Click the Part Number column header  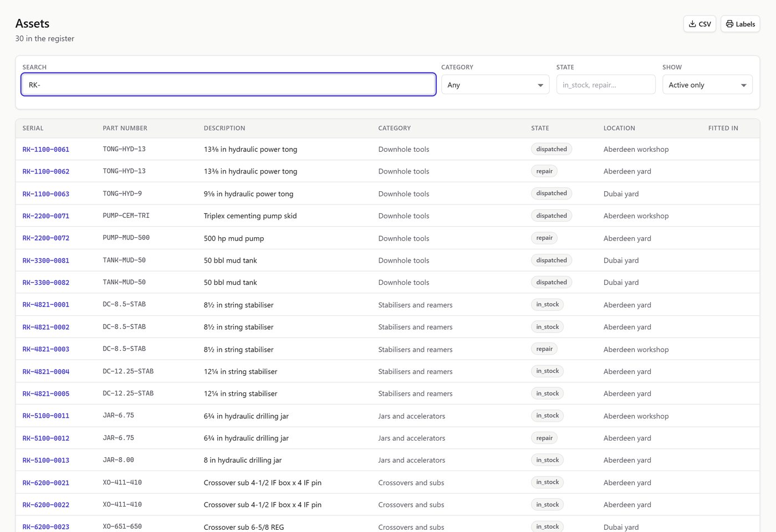[125, 128]
